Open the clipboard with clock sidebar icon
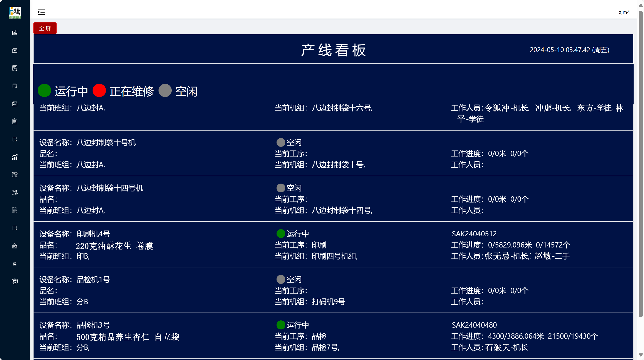Screen dimensions: 644x360 coord(15,210)
